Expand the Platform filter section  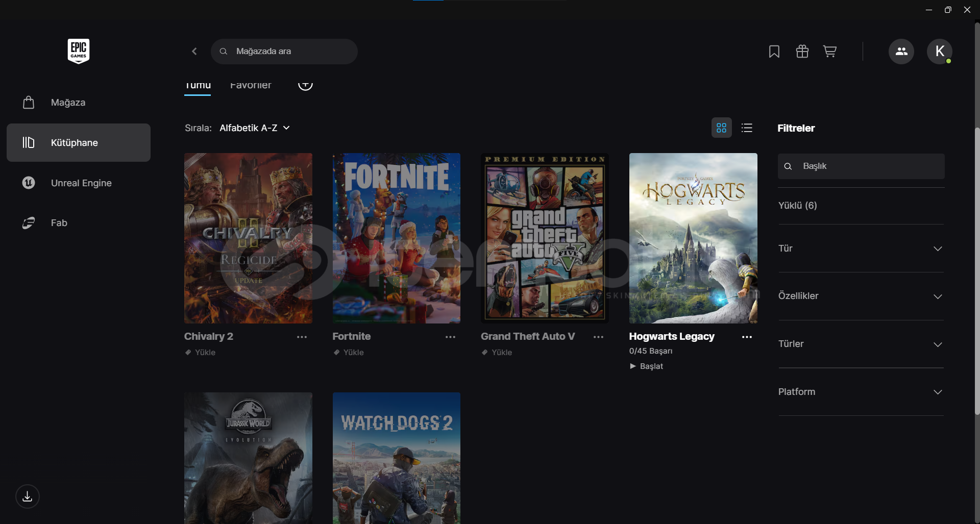pos(861,392)
